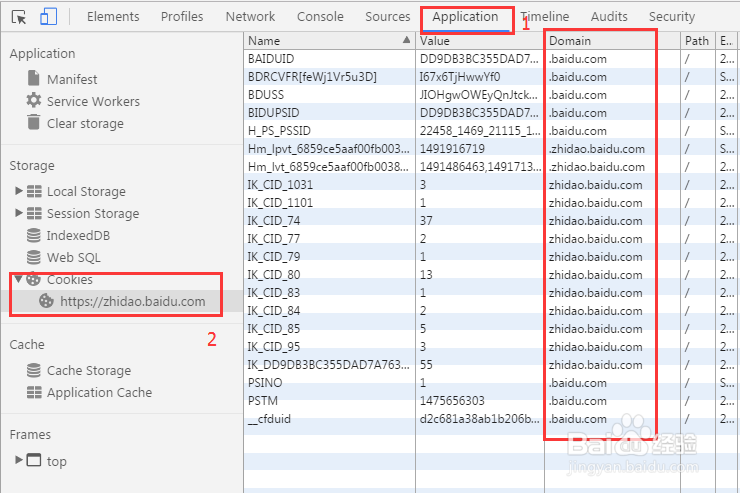Sort by the Domain column header
Screen dimensions: 740x493
[612, 41]
